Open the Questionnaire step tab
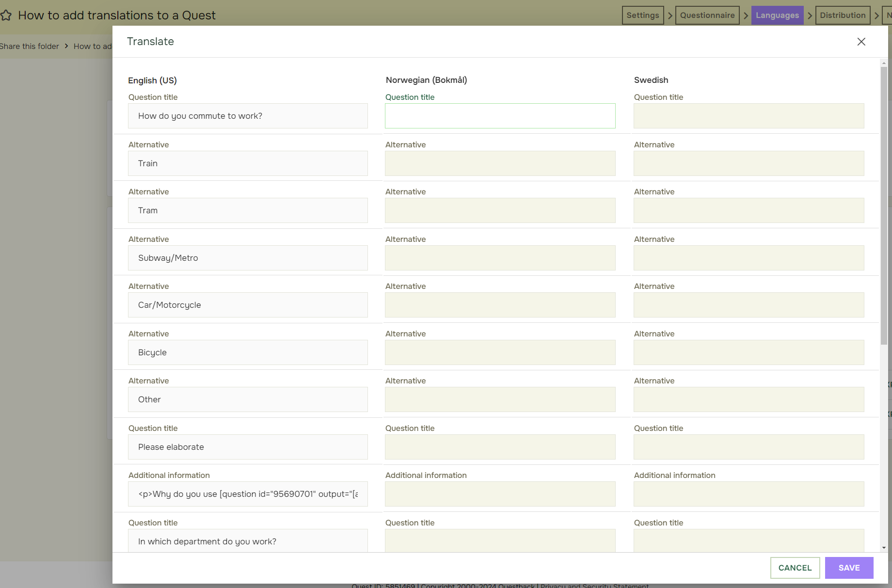Screen dimensions: 892x588 [x=707, y=15]
